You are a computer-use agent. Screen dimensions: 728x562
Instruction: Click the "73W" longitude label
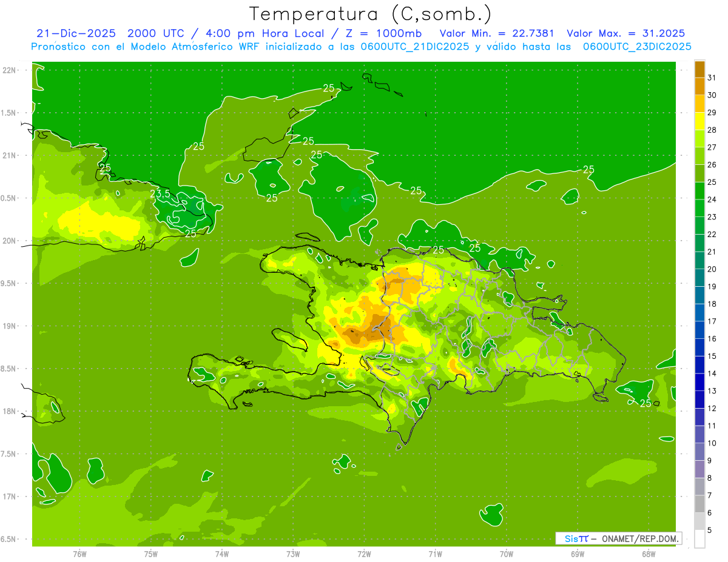[x=293, y=554]
